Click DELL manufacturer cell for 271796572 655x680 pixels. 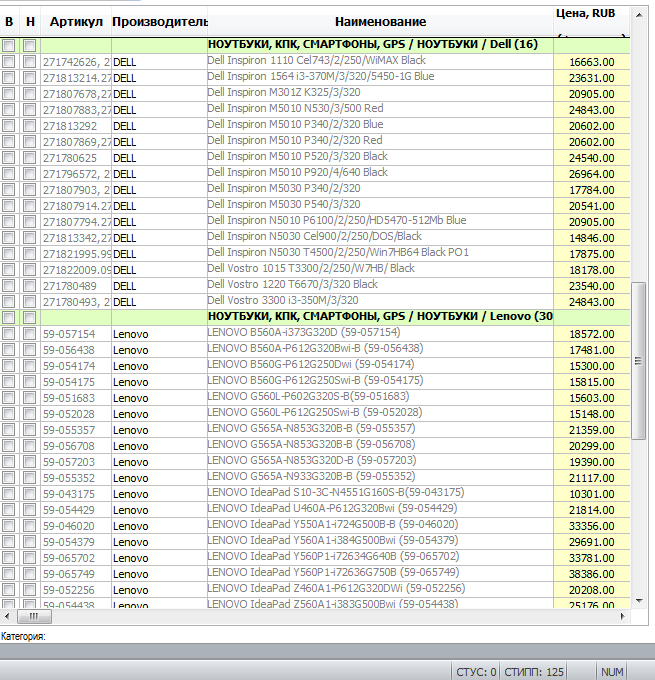coord(159,174)
